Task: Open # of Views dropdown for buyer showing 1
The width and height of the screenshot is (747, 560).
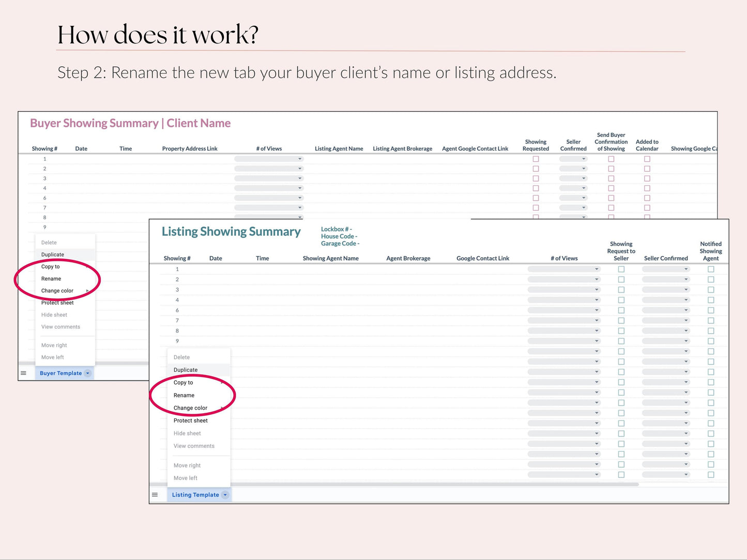Action: tap(269, 159)
